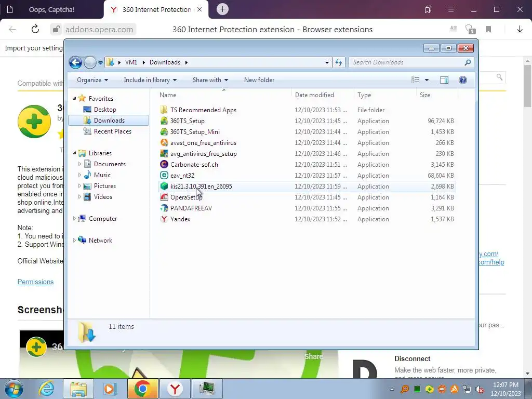
Task: Expand the Pictures library node
Action: tap(79, 185)
